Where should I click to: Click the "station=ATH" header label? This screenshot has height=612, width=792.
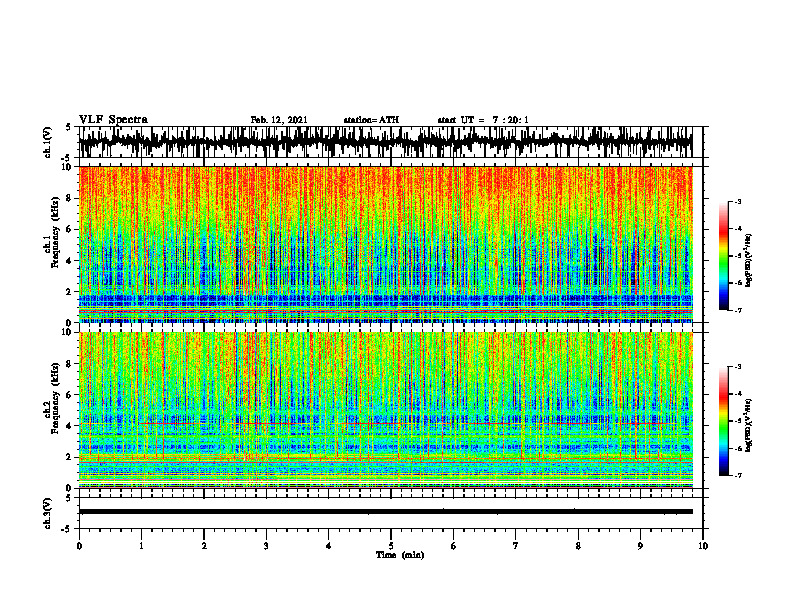pyautogui.click(x=371, y=120)
